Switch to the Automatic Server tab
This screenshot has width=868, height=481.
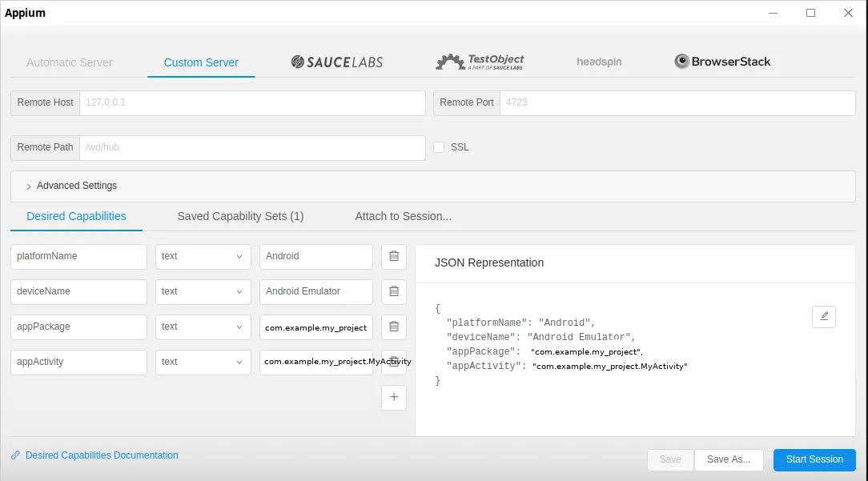click(69, 62)
